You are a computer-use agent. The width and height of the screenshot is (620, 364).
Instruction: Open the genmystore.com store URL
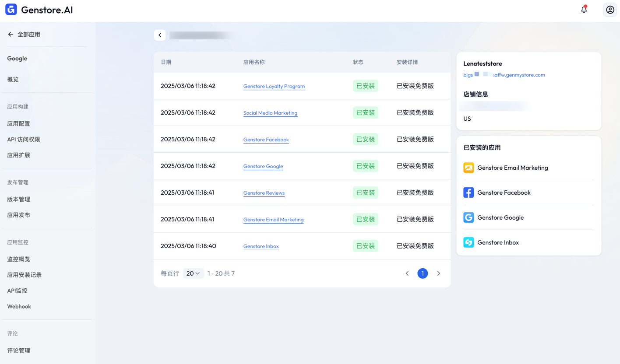504,75
